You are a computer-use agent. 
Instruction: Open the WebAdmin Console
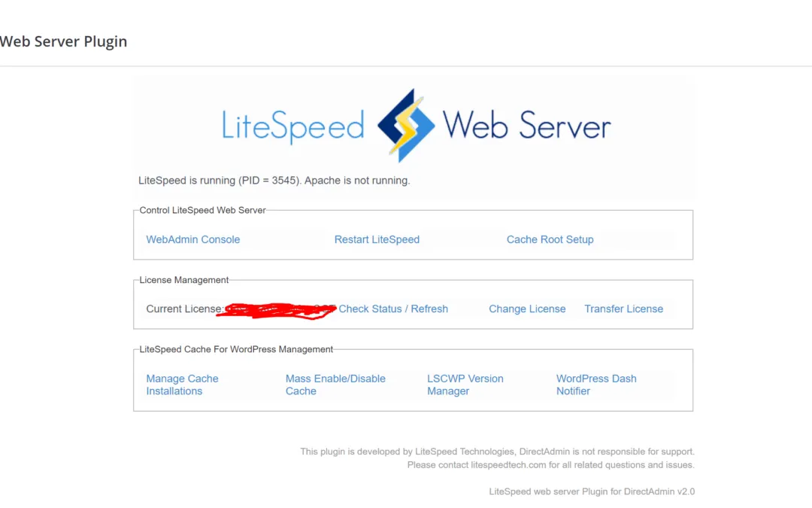click(192, 239)
